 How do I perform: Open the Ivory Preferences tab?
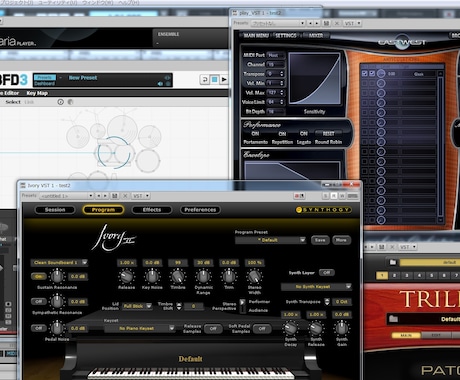[200, 210]
